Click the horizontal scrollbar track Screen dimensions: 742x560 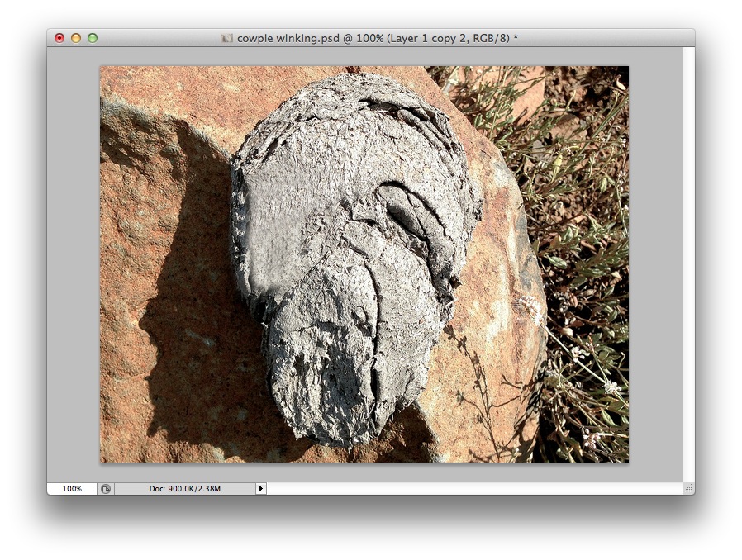[x=474, y=489]
